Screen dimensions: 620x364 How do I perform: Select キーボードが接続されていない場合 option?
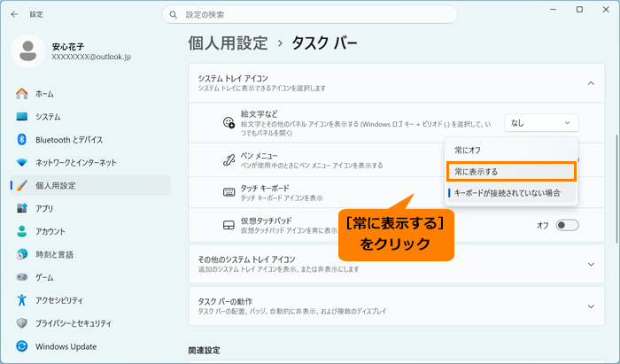point(511,193)
